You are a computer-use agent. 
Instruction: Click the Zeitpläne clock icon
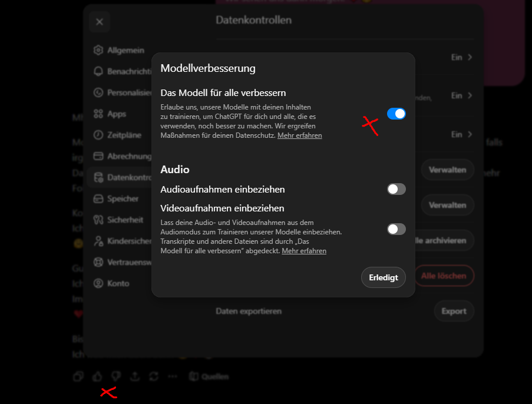[x=98, y=135]
